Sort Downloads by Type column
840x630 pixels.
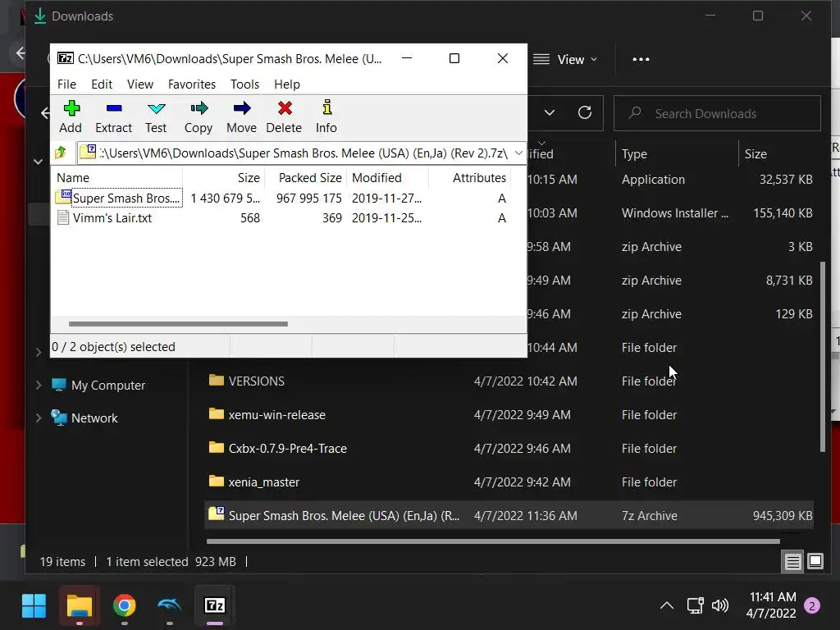634,154
